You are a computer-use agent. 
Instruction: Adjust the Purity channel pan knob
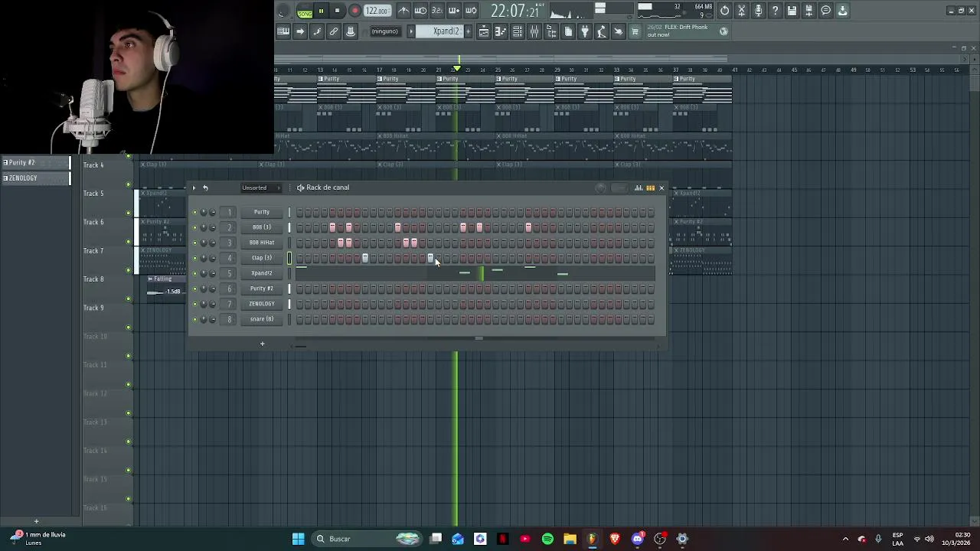coord(204,212)
